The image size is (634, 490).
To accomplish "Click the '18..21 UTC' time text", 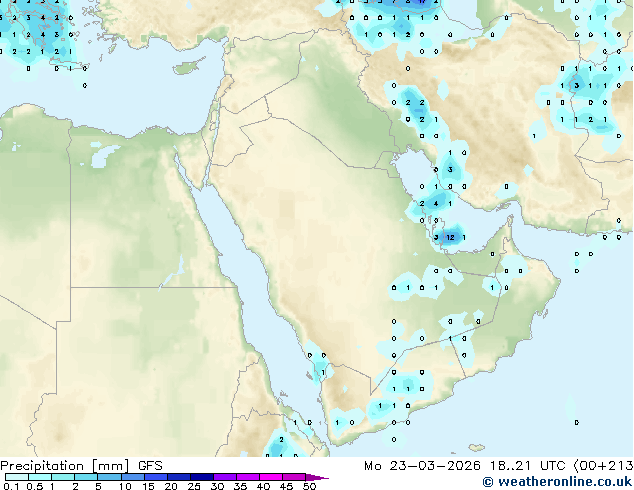I will tap(528, 466).
